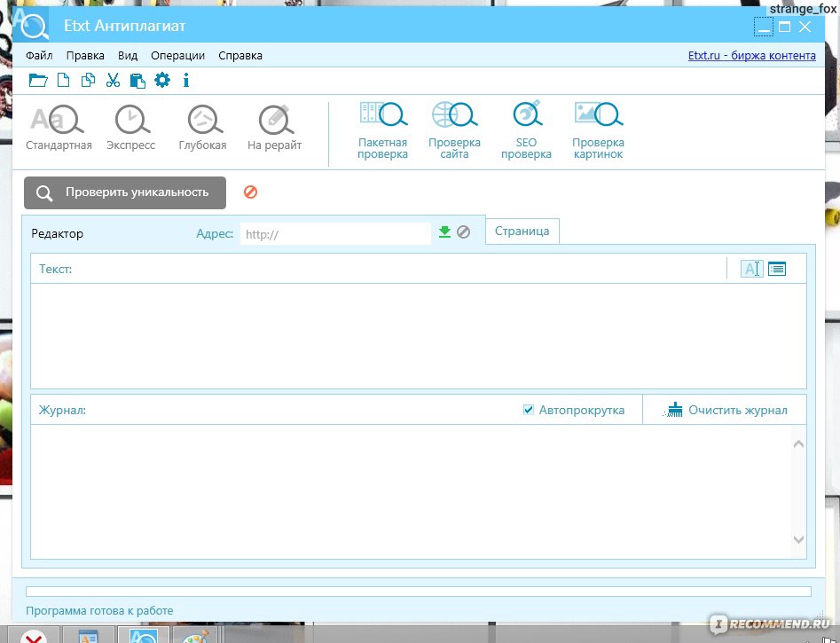Screen dimensions: 840x643
Task: Maximize the Etxt Антиплагиат window
Action: pos(784,27)
